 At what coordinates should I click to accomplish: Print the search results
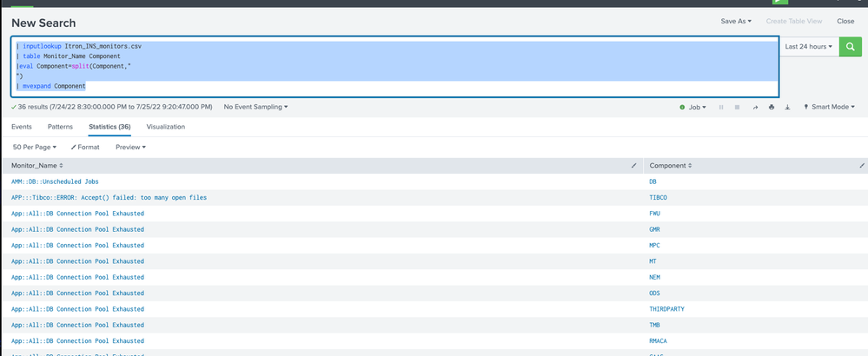coord(772,107)
